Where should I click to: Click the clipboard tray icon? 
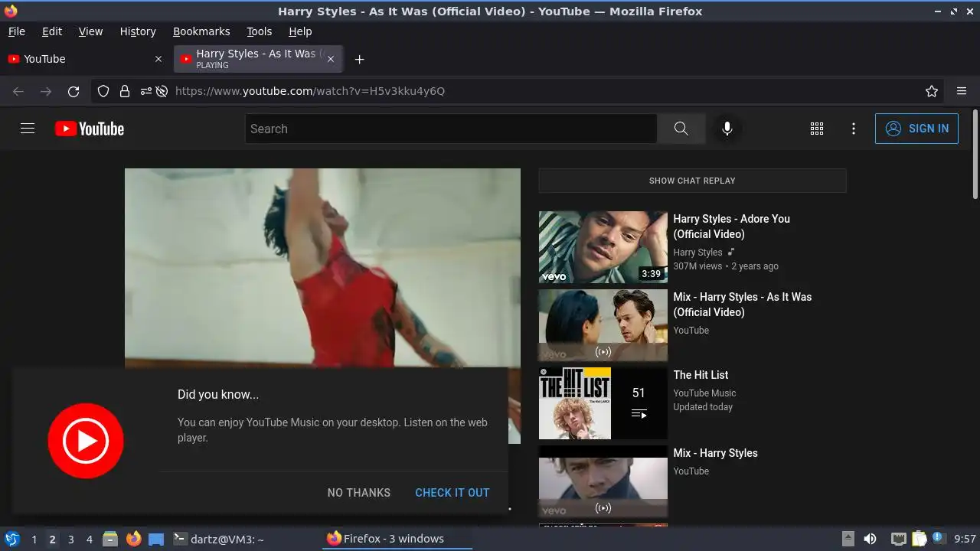tap(919, 539)
